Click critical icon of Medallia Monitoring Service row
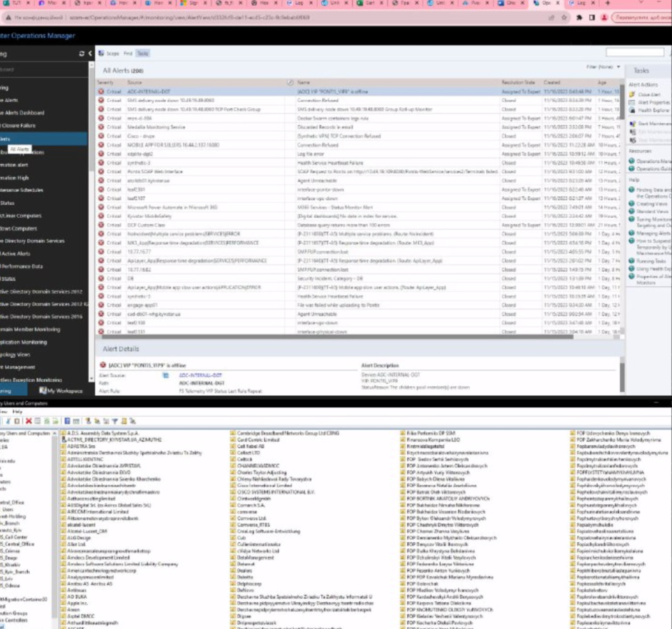 pyautogui.click(x=101, y=127)
